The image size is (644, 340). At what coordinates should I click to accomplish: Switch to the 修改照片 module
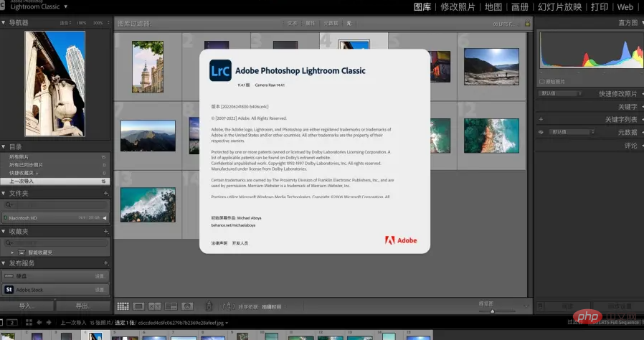tap(458, 7)
